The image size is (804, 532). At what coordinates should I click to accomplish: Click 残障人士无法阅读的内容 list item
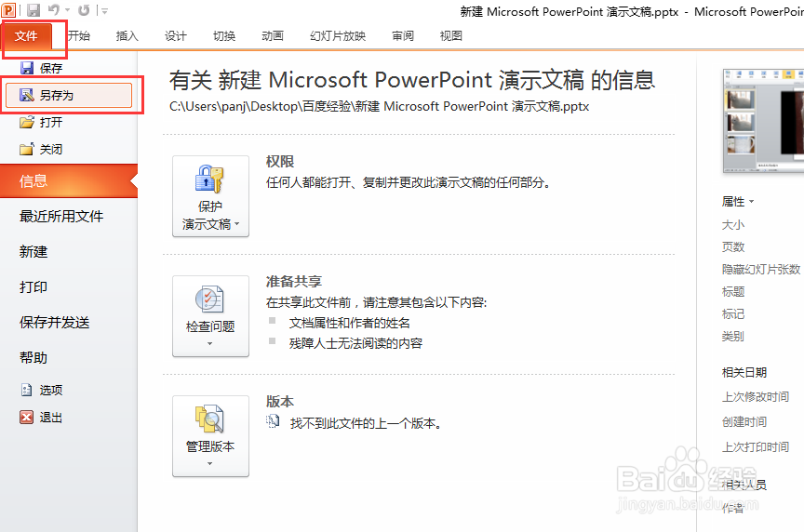click(x=355, y=343)
